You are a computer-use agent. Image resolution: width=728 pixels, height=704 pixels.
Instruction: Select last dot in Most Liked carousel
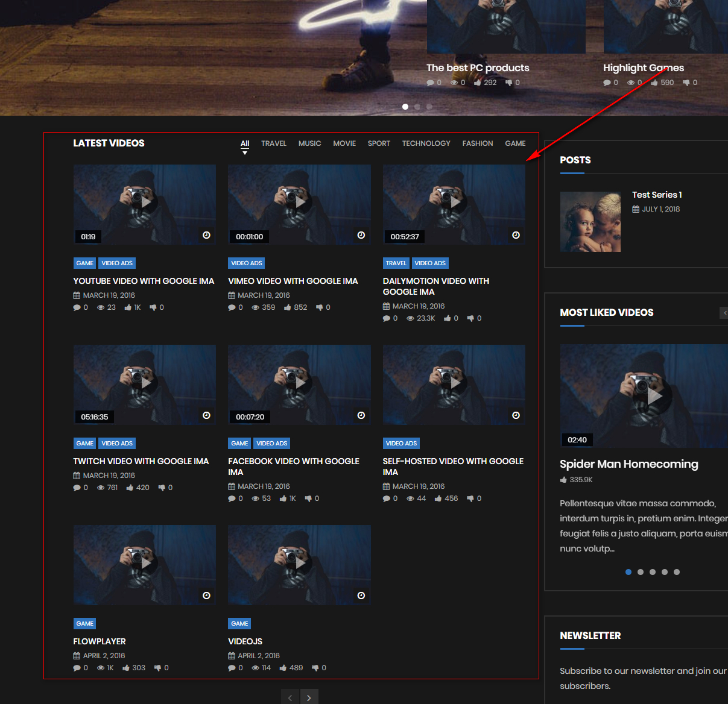(677, 572)
